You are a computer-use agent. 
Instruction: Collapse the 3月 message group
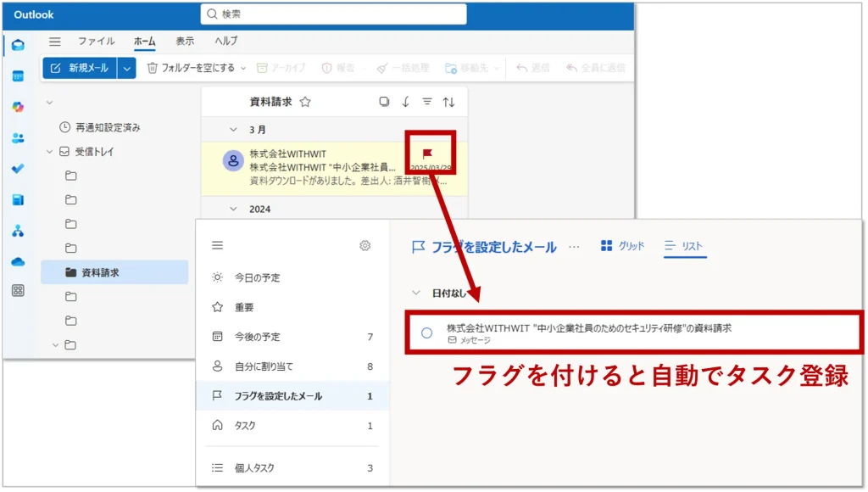coord(234,130)
